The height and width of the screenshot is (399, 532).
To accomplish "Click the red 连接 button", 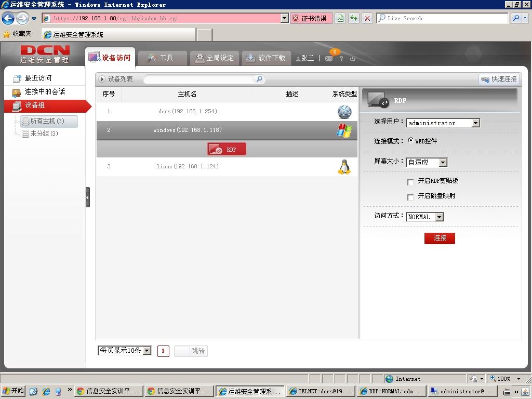I will click(x=440, y=238).
